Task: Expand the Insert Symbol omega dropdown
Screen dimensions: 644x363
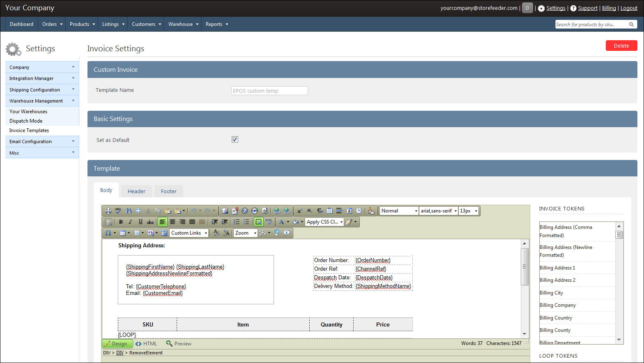Action: point(115,233)
